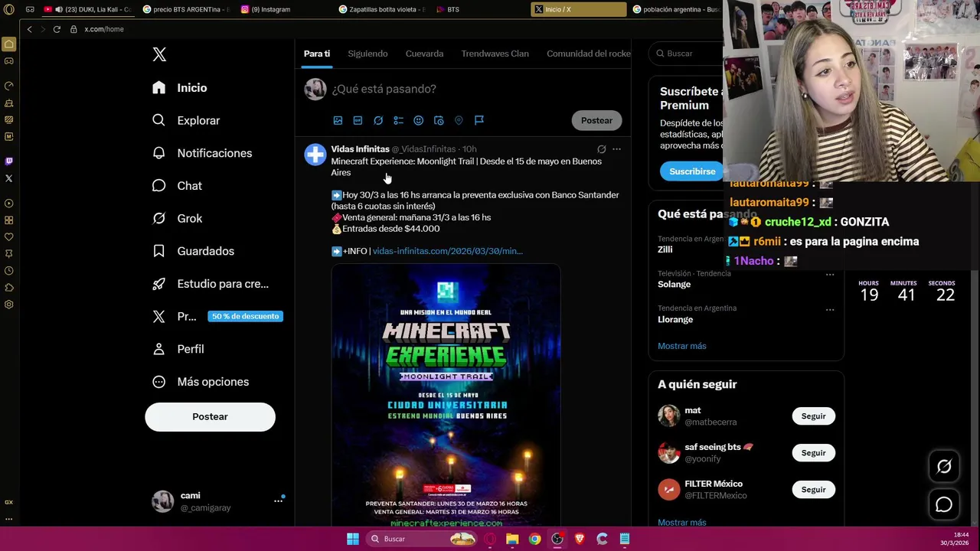Follow mat with Seguir button

813,416
